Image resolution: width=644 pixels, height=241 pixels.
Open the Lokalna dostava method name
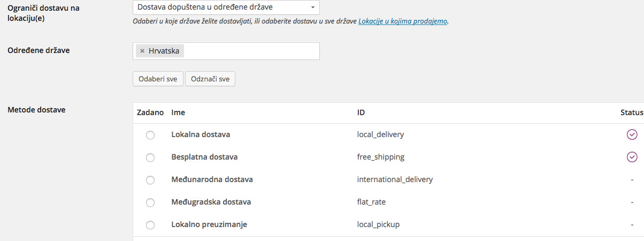pyautogui.click(x=201, y=134)
